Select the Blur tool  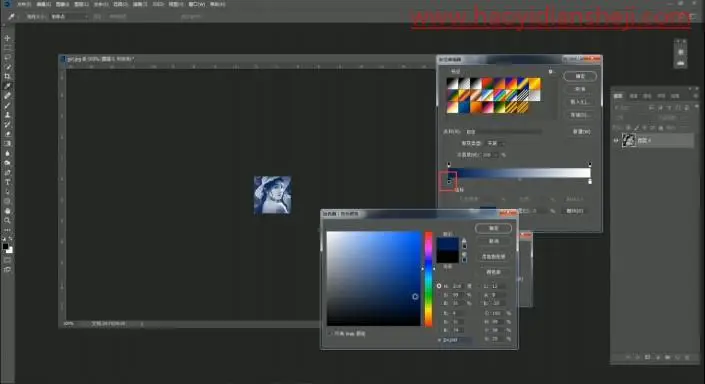7,153
